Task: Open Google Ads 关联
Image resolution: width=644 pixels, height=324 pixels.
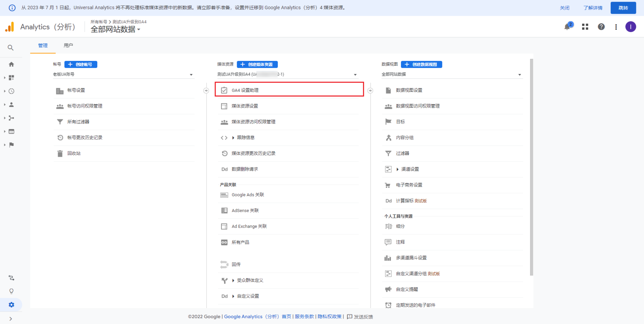Action: click(288, 195)
